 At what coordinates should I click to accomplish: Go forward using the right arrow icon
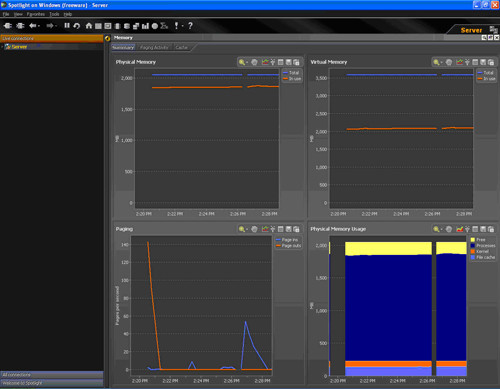(x=50, y=26)
